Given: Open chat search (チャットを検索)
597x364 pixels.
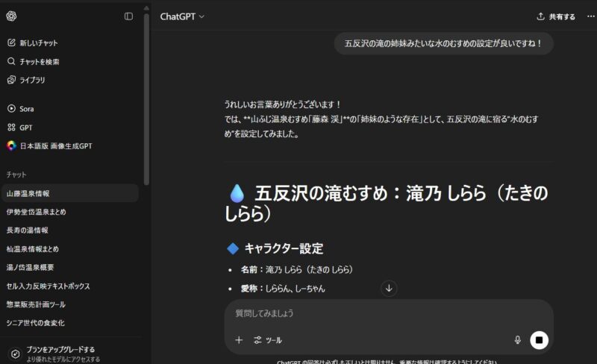Looking at the screenshot, I should 34,62.
